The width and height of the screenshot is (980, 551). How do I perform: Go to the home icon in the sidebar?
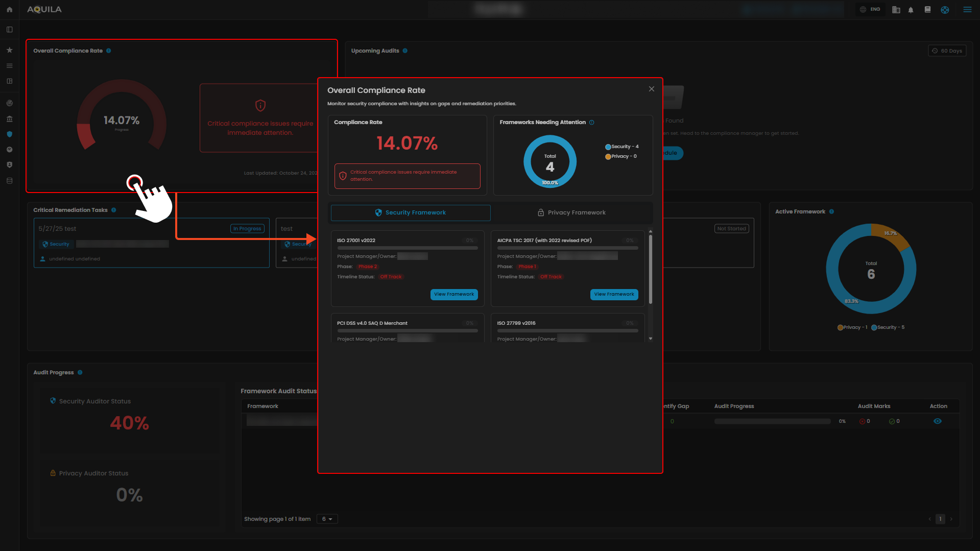(x=9, y=10)
